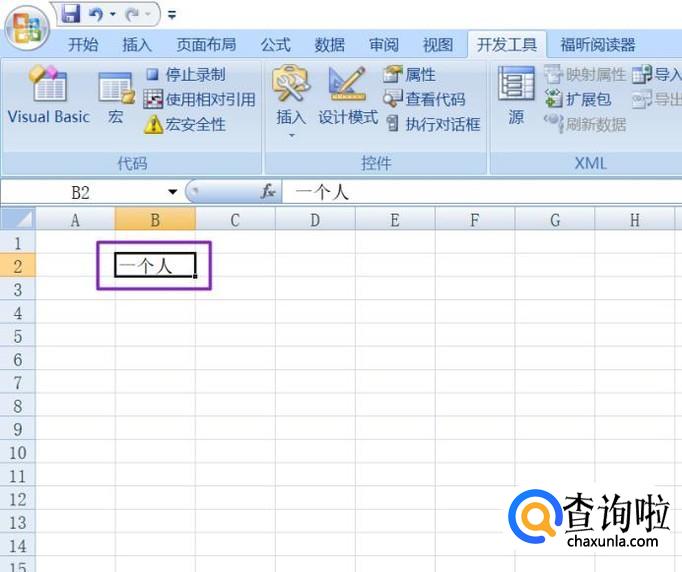Select row 2 header
Screen dimensions: 682x572
(18, 265)
